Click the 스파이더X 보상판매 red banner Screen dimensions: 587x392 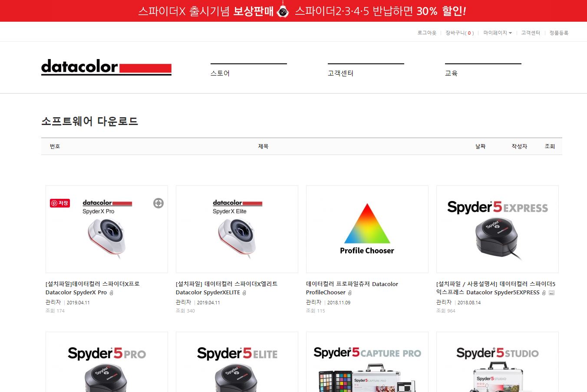293,11
